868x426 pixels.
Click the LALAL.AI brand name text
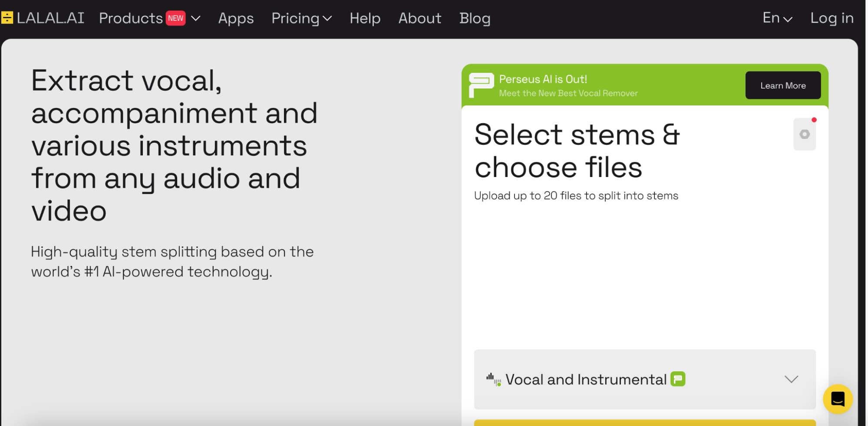[x=50, y=18]
